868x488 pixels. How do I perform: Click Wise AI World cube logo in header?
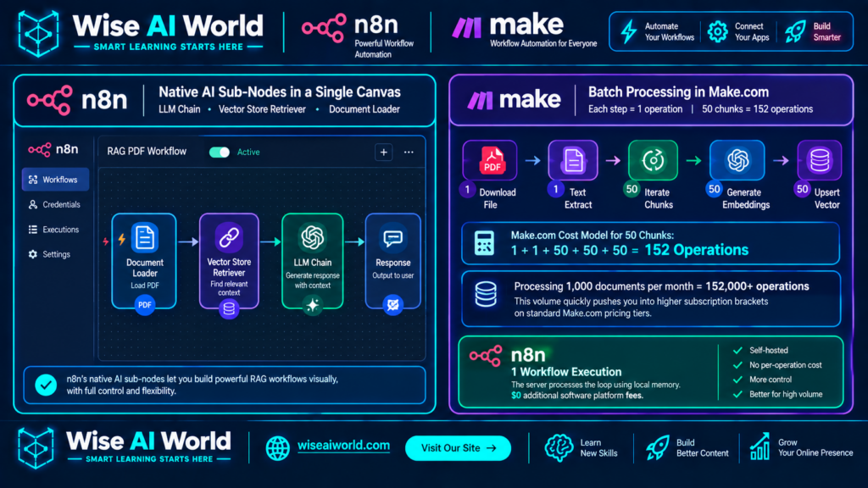point(38,33)
